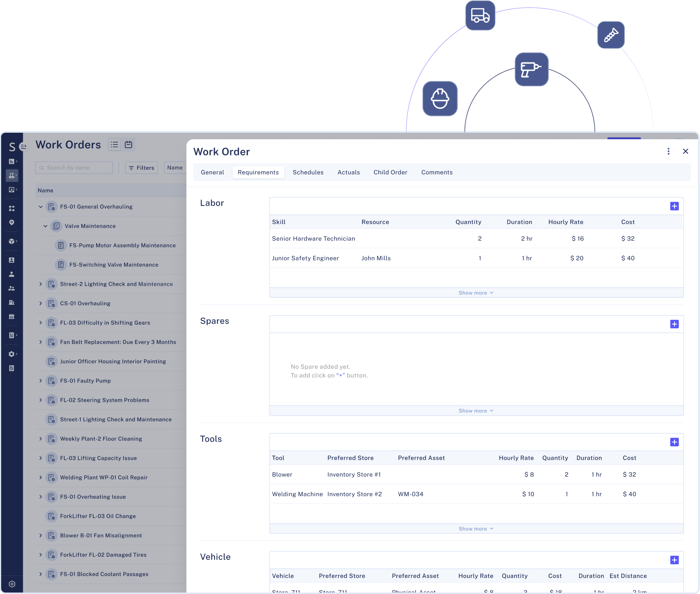The width and height of the screenshot is (700, 594).
Task: Switch to the Schedules tab
Action: [308, 172]
